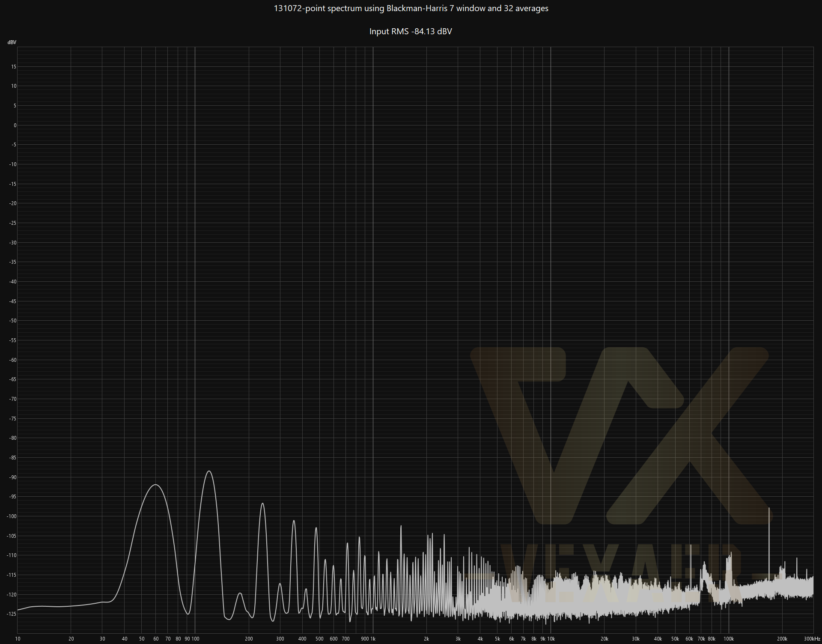Screen dimensions: 822x644
Task: Select the Input RMS -84.13 dBV readout
Action: coord(411,31)
